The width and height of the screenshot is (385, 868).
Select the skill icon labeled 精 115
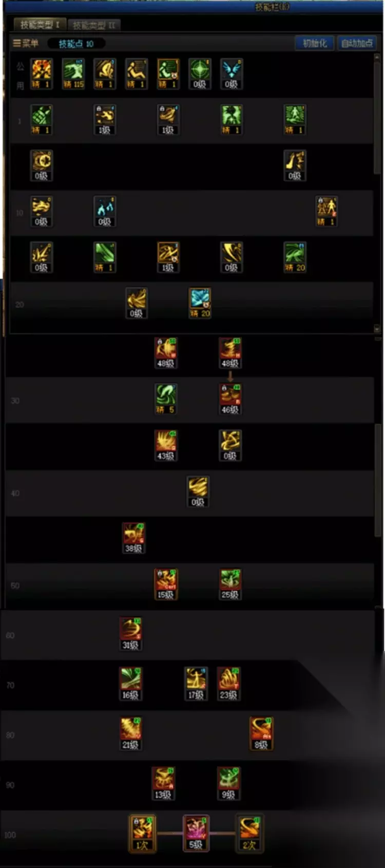73,73
